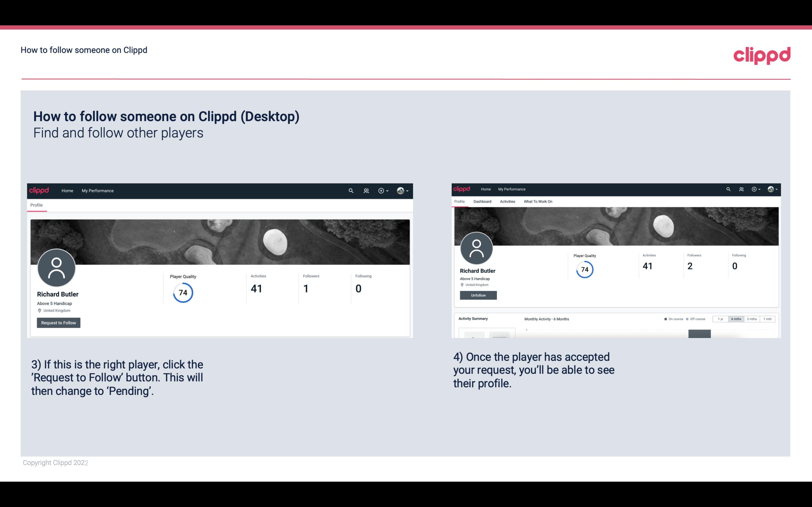Click the 'Unfollow' button on right profile
812x507 pixels.
(x=477, y=295)
